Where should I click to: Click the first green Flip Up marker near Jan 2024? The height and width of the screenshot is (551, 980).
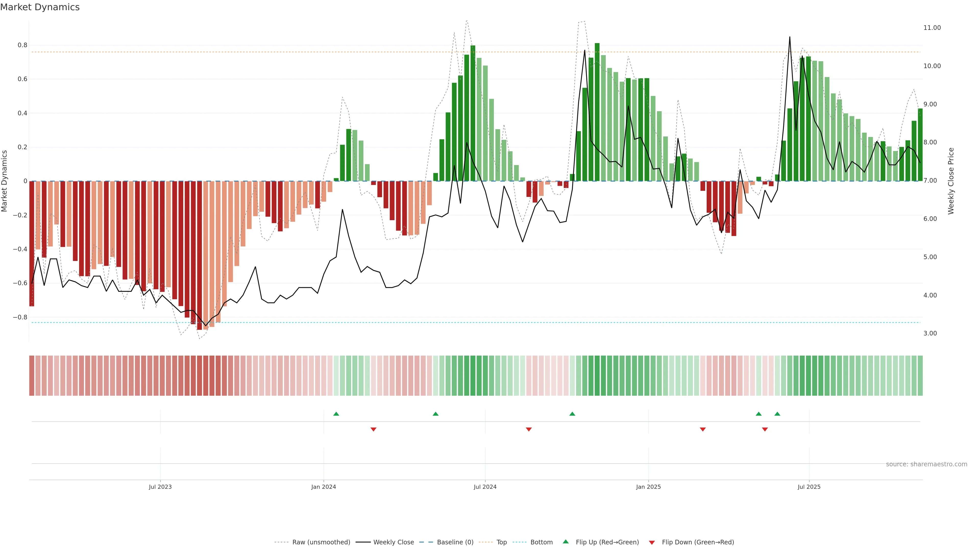point(336,414)
